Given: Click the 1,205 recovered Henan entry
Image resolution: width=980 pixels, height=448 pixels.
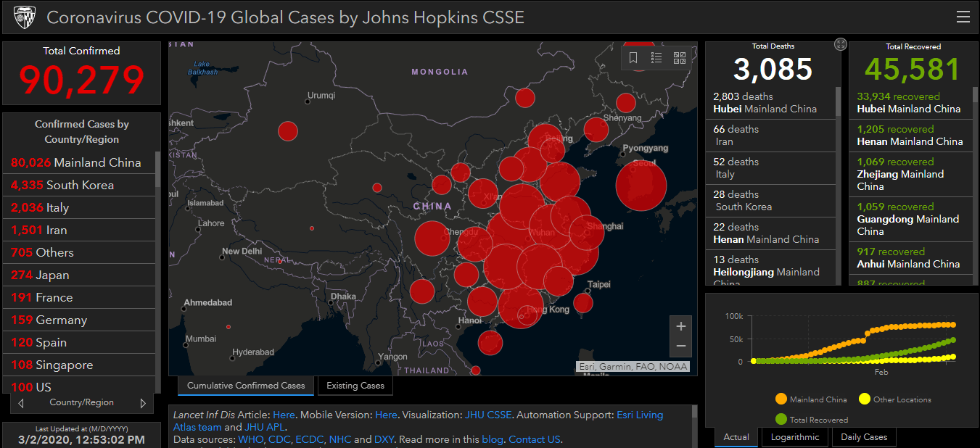Looking at the screenshot, I should (910, 136).
